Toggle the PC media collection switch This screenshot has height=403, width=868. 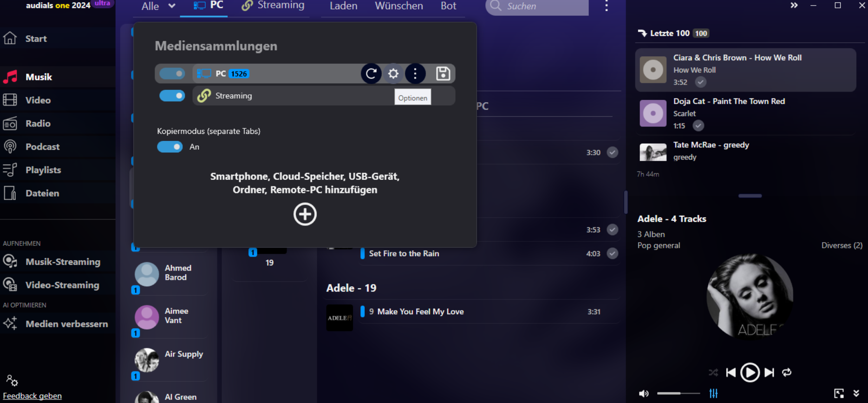[x=172, y=73]
